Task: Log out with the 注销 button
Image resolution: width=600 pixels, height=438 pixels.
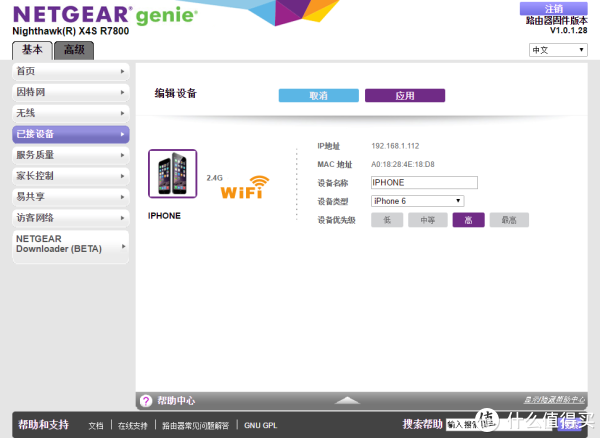Action: (554, 8)
